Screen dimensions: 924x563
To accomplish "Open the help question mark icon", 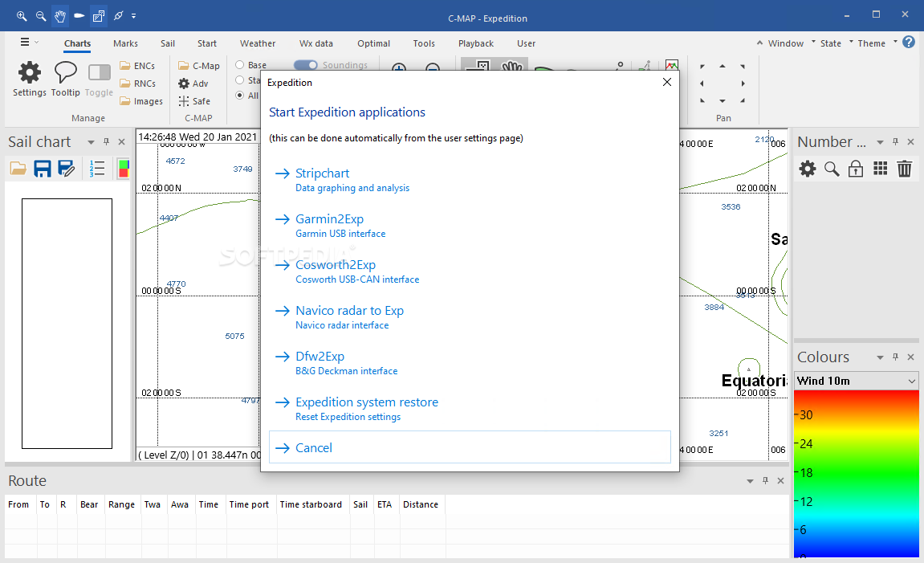I will pyautogui.click(x=909, y=42).
